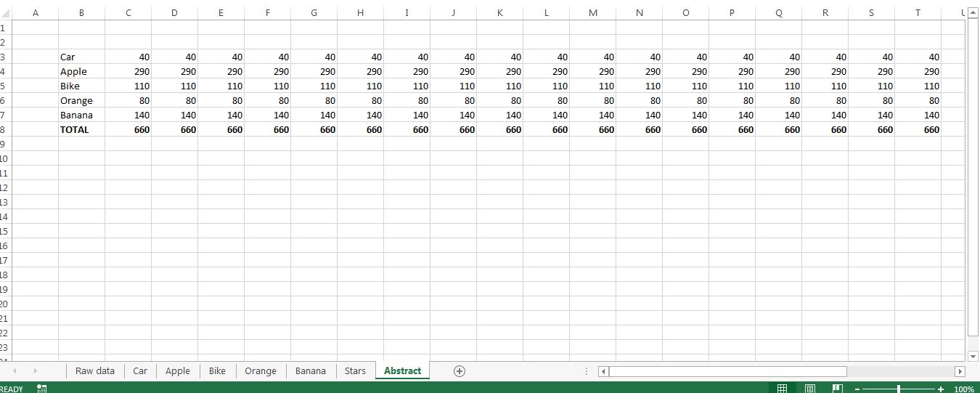Image resolution: width=980 pixels, height=393 pixels.
Task: Select the 'Apple' label cell
Action: tap(81, 71)
